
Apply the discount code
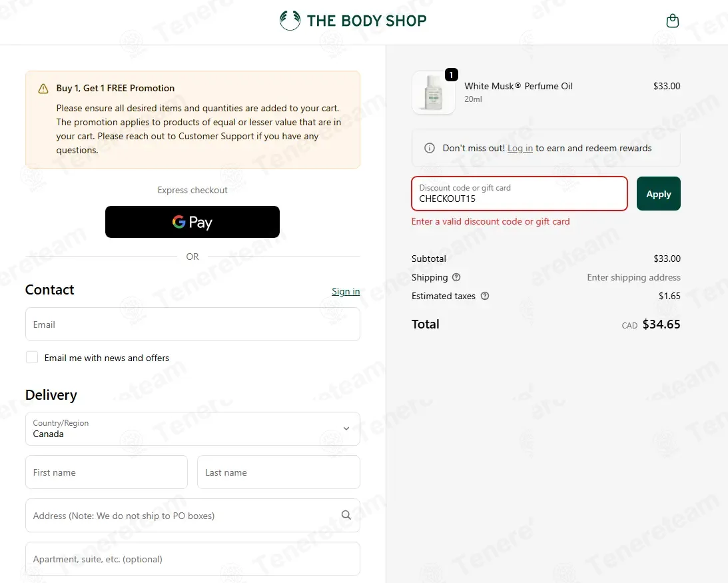click(x=658, y=194)
